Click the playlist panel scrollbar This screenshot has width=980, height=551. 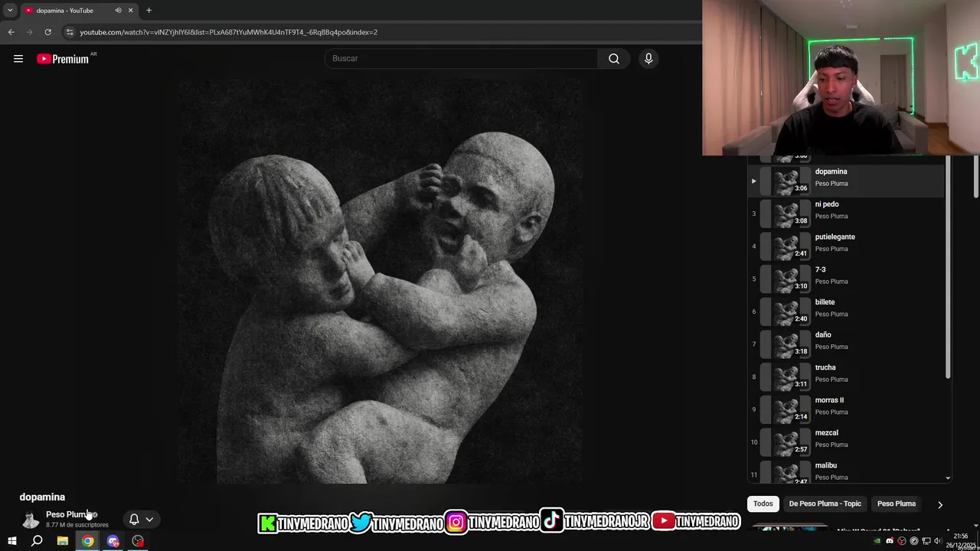(x=948, y=268)
